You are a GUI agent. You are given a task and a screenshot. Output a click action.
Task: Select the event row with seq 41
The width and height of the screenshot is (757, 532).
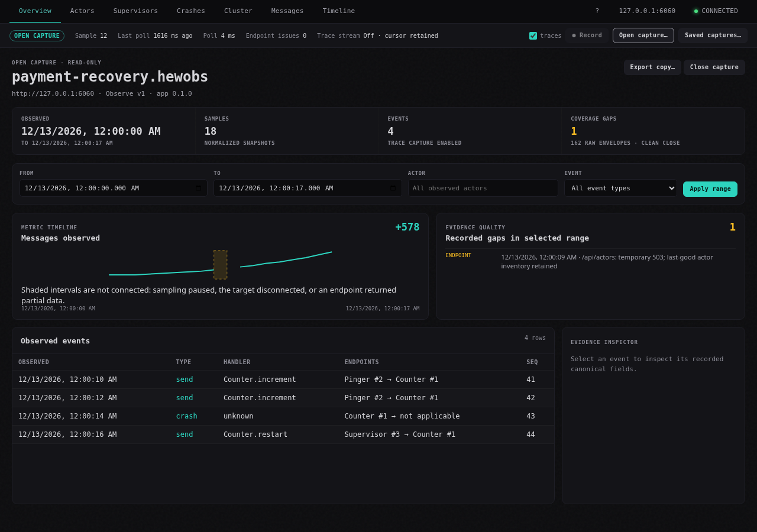283,379
